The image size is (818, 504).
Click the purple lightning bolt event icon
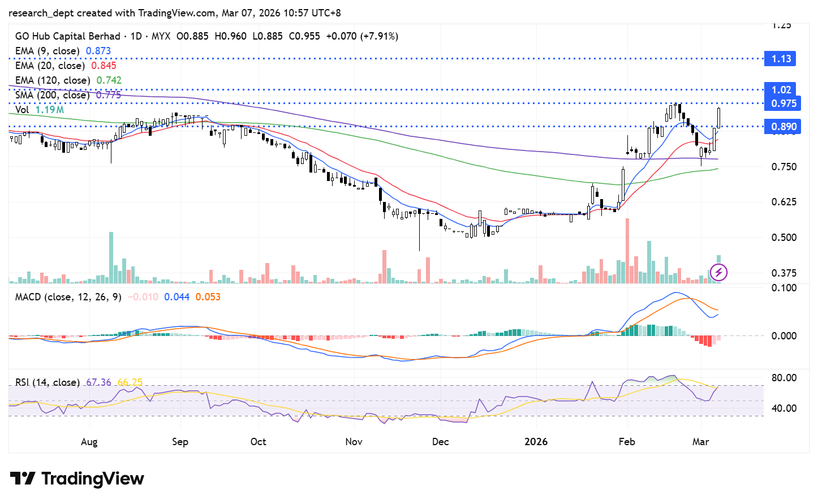(718, 273)
